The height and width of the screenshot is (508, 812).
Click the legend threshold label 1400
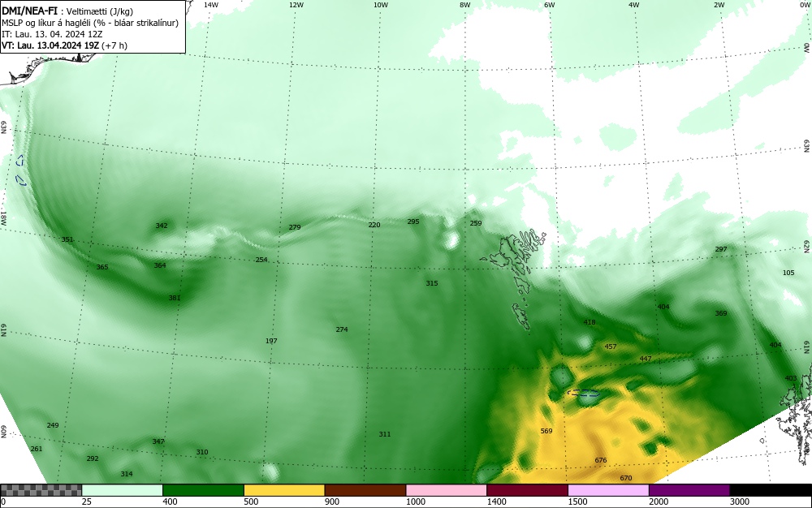point(497,502)
